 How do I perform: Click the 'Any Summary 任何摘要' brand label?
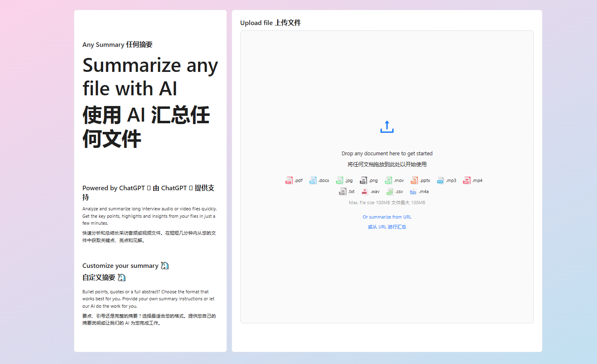pyautogui.click(x=118, y=44)
